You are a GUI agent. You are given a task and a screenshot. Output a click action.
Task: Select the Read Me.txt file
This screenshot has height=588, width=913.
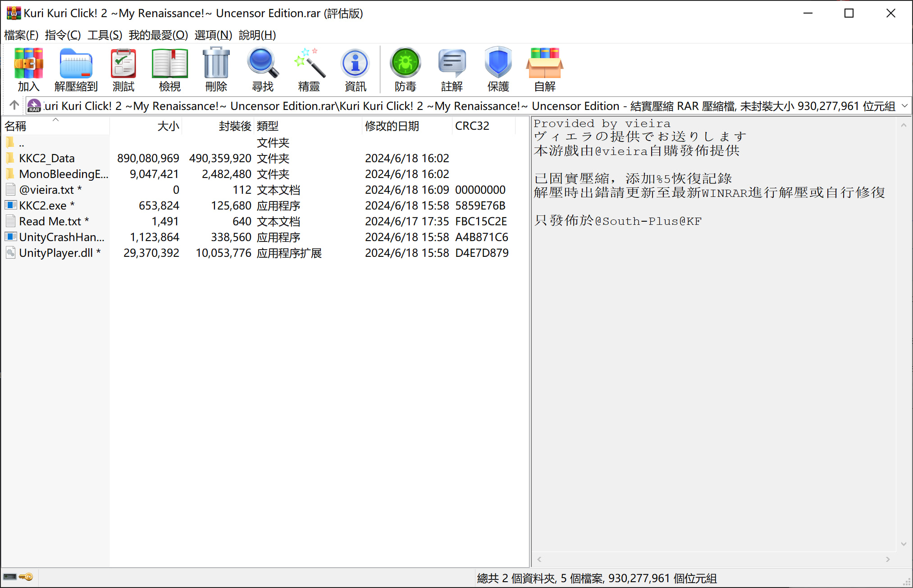tap(50, 221)
